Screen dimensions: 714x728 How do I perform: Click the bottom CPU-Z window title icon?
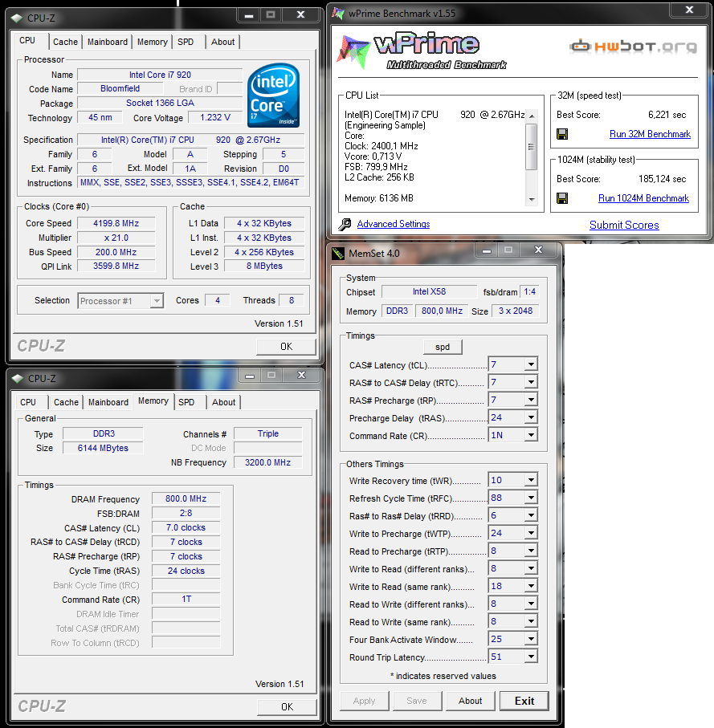tap(18, 378)
